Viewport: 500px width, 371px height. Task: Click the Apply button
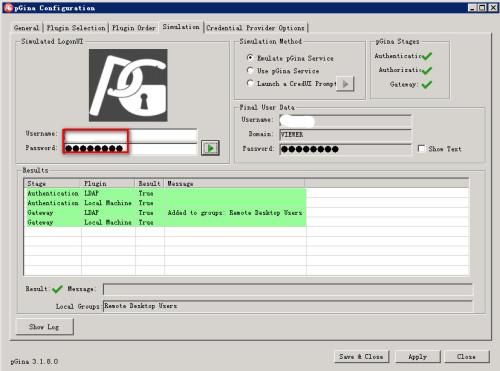pos(418,357)
